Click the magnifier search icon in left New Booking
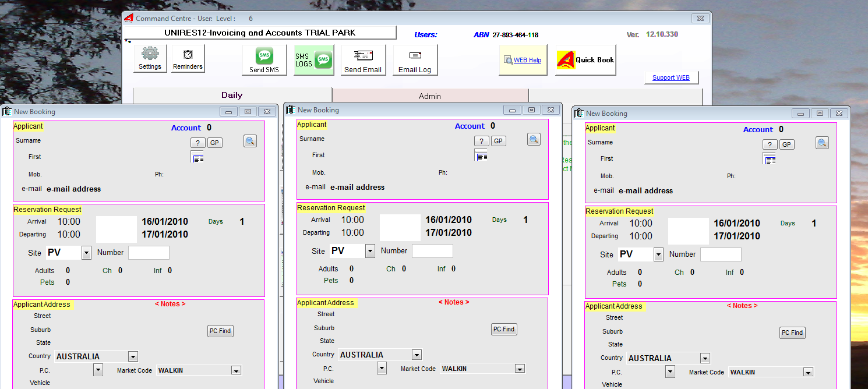This screenshot has height=389, width=868. click(x=250, y=141)
